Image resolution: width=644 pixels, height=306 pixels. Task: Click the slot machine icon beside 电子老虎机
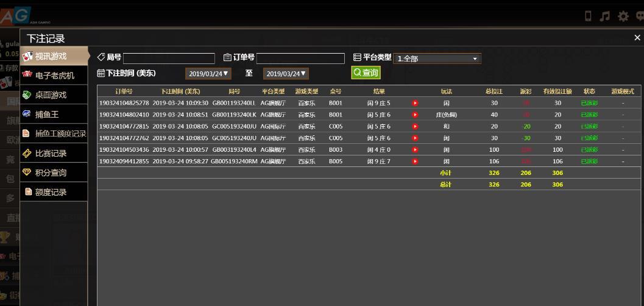27,74
